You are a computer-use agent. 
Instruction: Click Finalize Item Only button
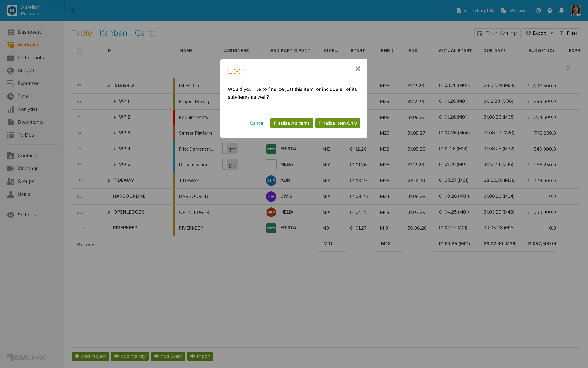point(338,123)
